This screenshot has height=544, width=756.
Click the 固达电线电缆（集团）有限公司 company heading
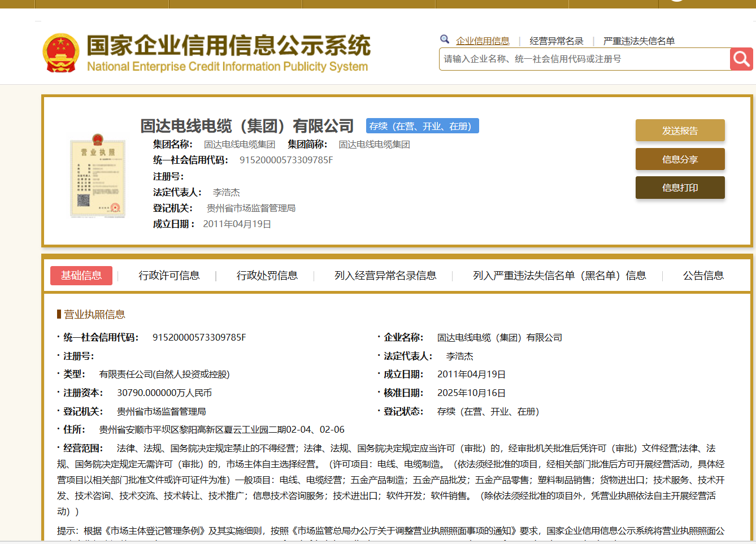247,126
